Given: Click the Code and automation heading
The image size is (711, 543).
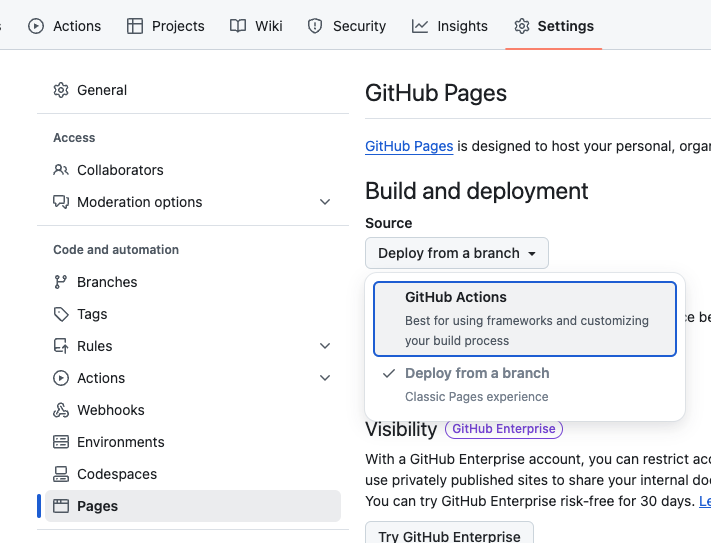Looking at the screenshot, I should click(x=116, y=250).
